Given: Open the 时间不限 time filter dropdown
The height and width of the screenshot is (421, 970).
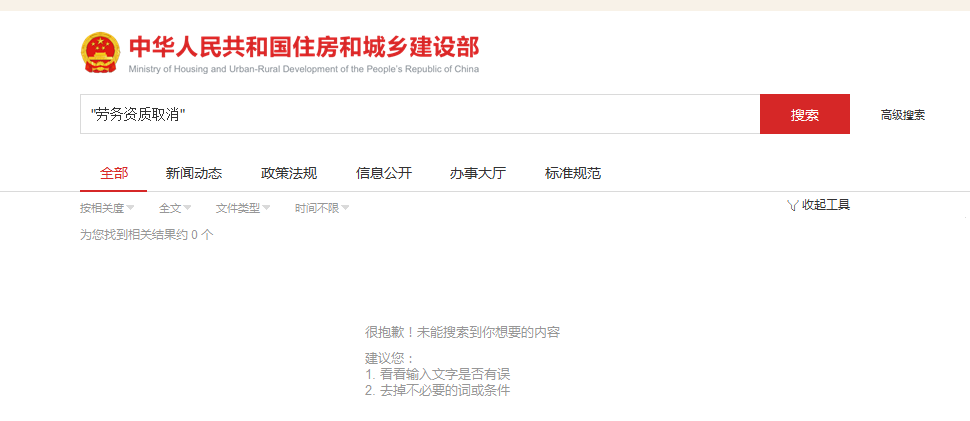Looking at the screenshot, I should 322,208.
